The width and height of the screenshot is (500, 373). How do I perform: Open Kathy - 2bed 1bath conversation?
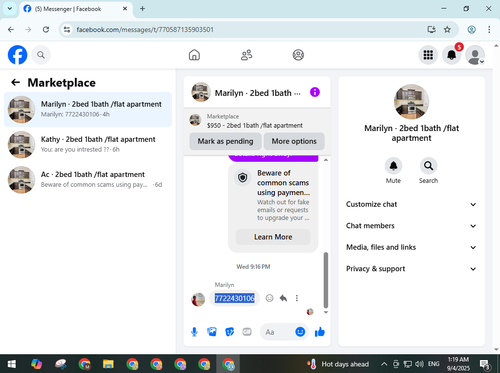coord(88,144)
